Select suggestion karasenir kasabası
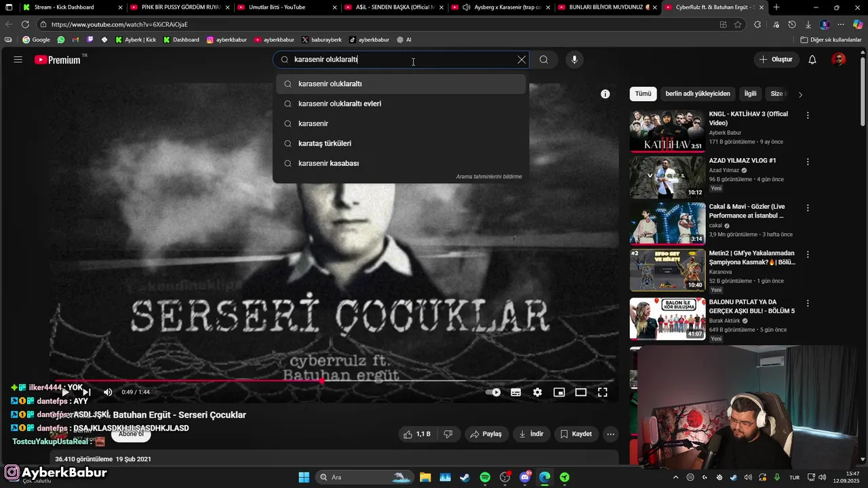The height and width of the screenshot is (488, 868). pos(401,163)
